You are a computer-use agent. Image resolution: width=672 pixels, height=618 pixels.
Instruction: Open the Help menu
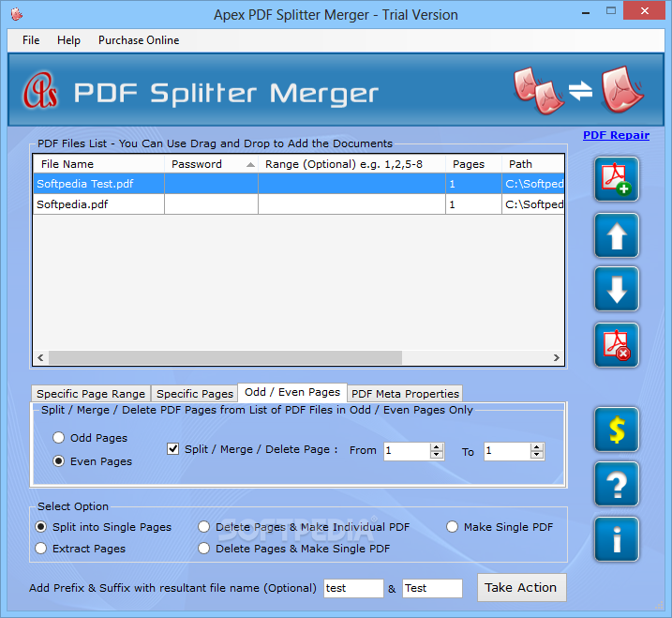68,40
